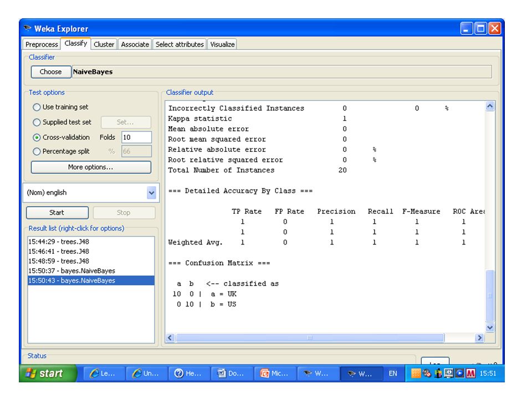
Task: Click the Total Number of Instances line
Action: (x=258, y=170)
